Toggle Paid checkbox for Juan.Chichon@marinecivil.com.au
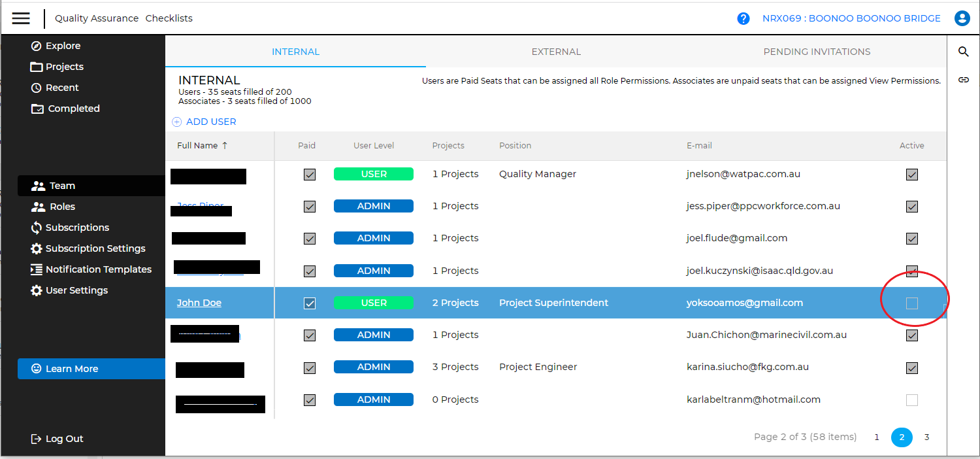 (x=310, y=335)
